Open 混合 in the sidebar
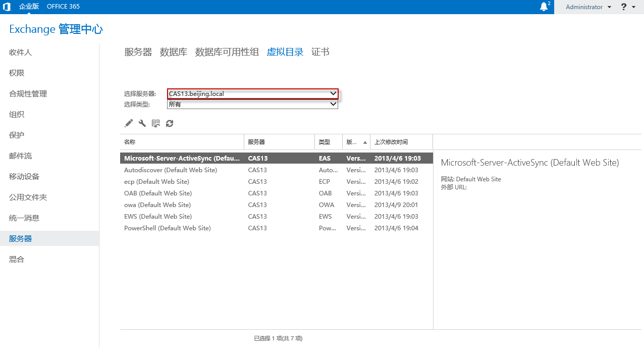Image resolution: width=644 pixels, height=354 pixels. pos(17,260)
